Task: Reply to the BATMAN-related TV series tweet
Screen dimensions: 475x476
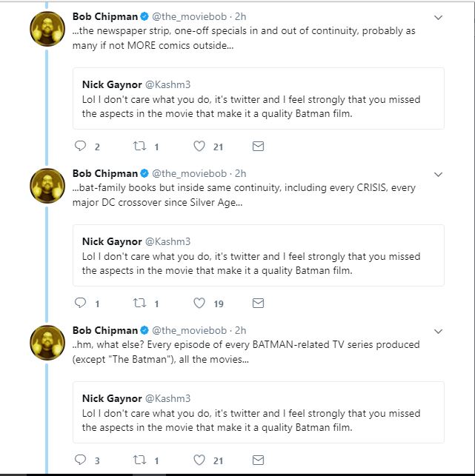Action: click(81, 460)
